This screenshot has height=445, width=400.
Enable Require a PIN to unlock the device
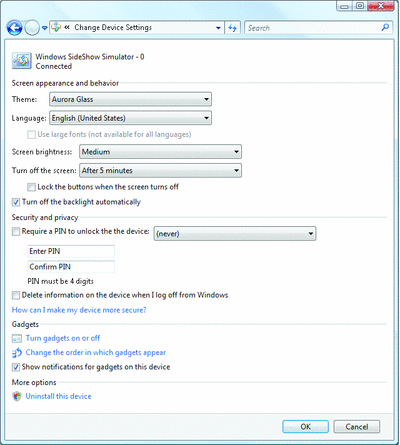[16, 231]
